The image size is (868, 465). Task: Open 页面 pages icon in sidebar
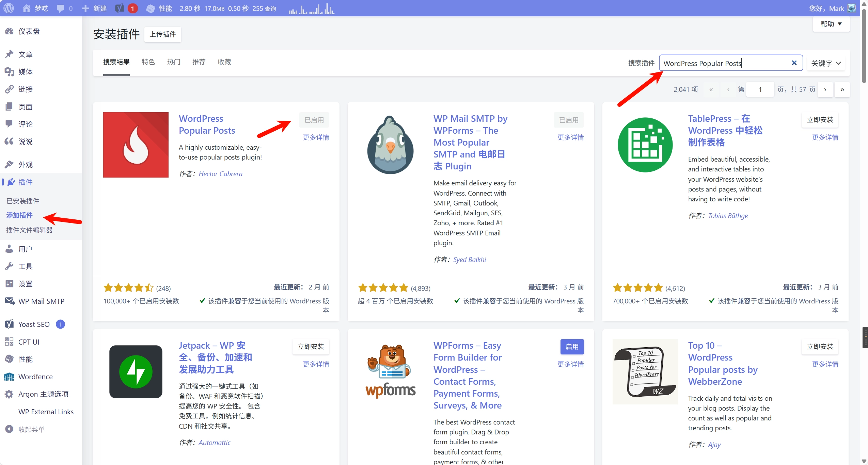pyautogui.click(x=9, y=106)
